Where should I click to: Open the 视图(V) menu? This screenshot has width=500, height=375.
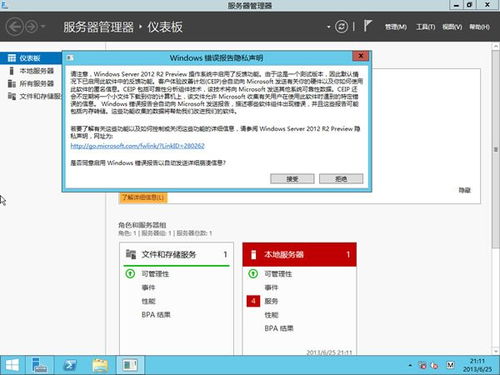point(452,27)
